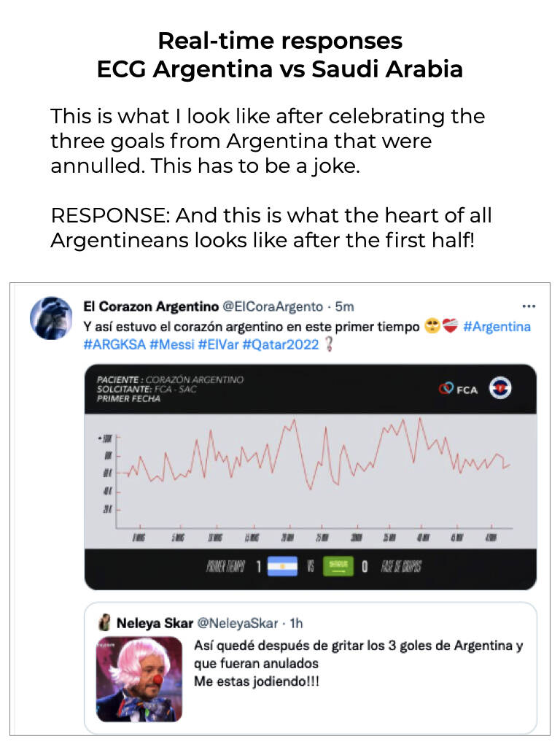Click the heart emoji in the tweet text
This screenshot has height=747, width=560.
click(x=451, y=327)
